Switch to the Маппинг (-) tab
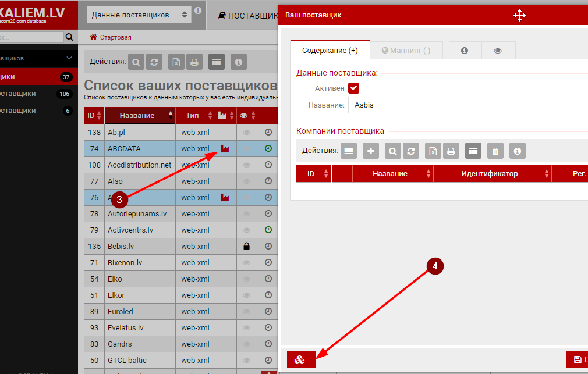Viewport: 588px width, 374px height. (406, 51)
